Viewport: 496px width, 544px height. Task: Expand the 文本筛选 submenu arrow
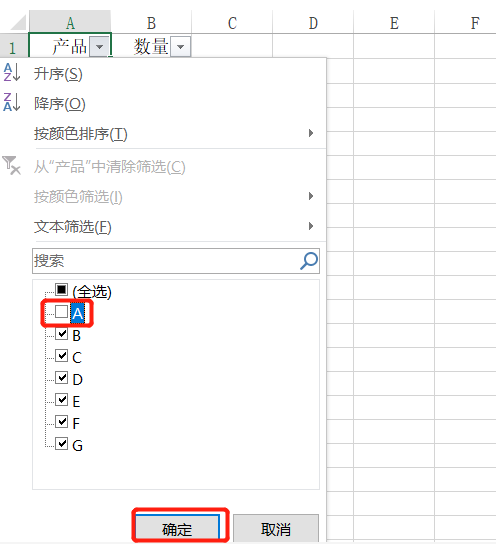click(311, 226)
